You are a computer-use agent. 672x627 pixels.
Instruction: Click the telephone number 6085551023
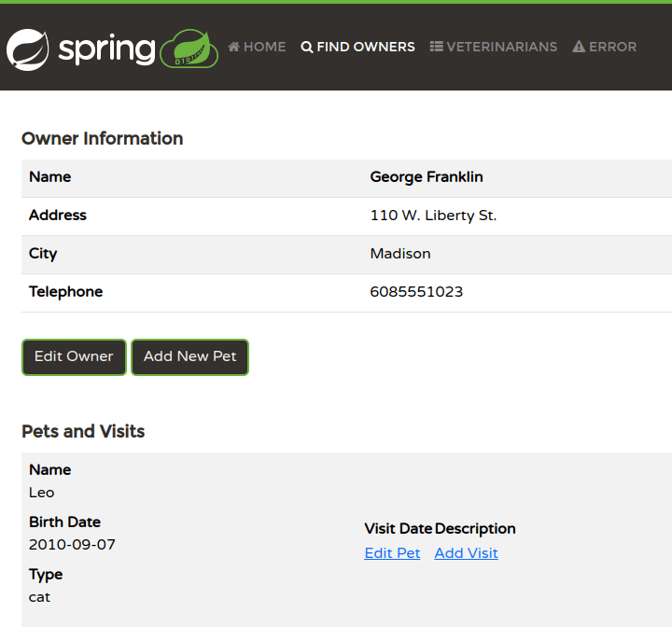416,292
